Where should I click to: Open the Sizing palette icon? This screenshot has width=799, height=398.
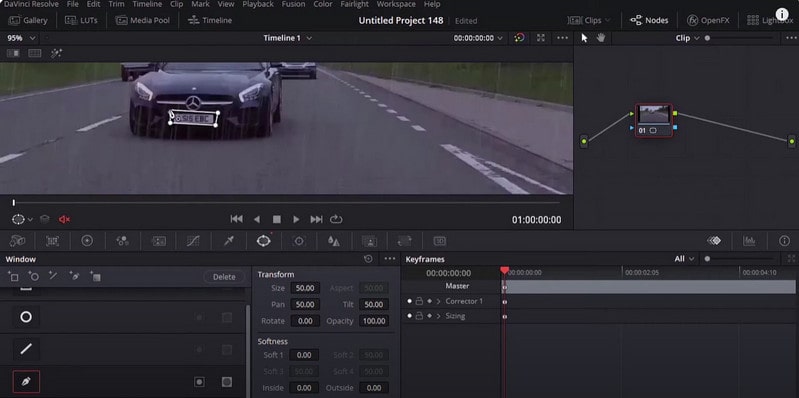(x=404, y=241)
